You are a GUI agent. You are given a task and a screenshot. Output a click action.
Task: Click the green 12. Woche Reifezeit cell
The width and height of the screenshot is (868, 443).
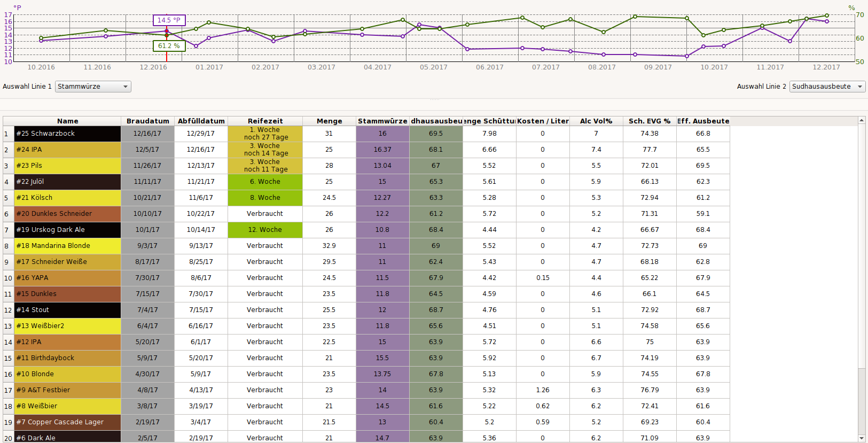click(265, 230)
